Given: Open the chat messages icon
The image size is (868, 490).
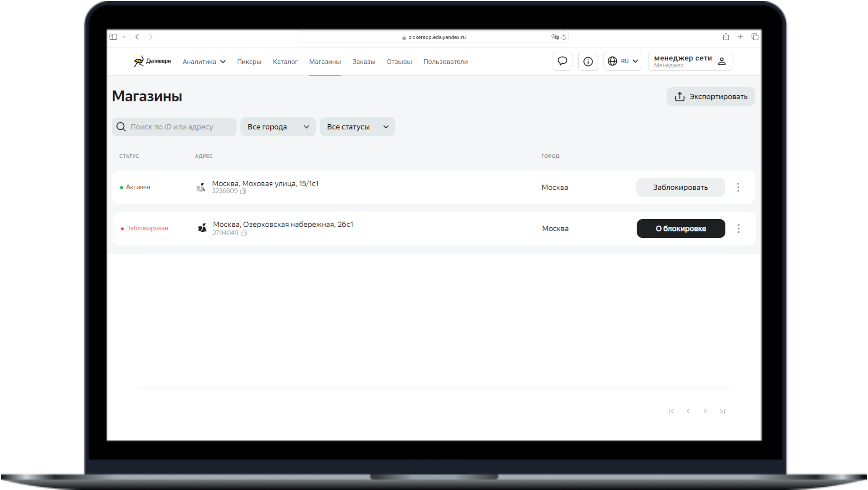Looking at the screenshot, I should point(562,61).
